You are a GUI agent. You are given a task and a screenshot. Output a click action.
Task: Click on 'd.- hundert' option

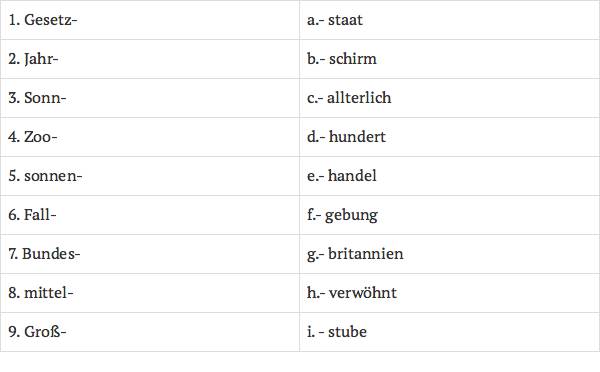(450, 137)
